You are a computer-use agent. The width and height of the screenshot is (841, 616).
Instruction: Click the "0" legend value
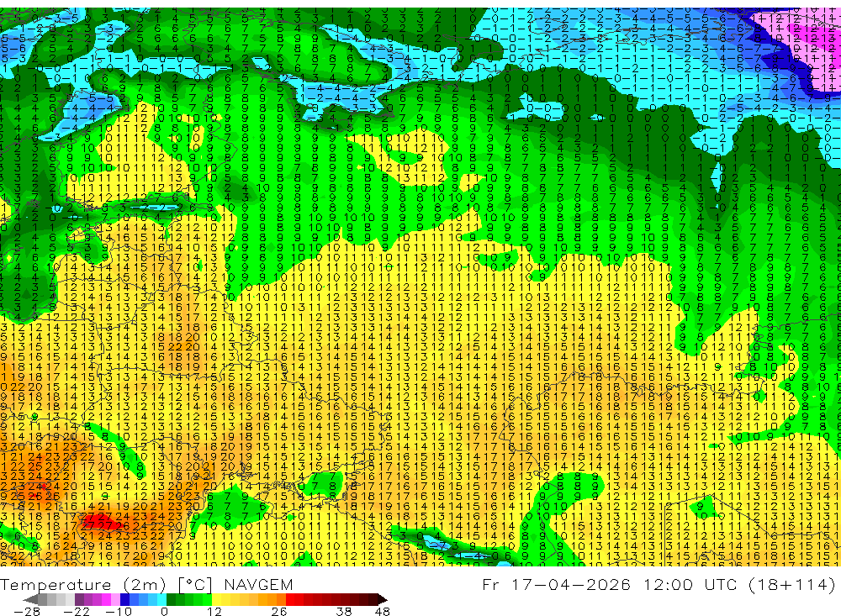[x=164, y=612]
